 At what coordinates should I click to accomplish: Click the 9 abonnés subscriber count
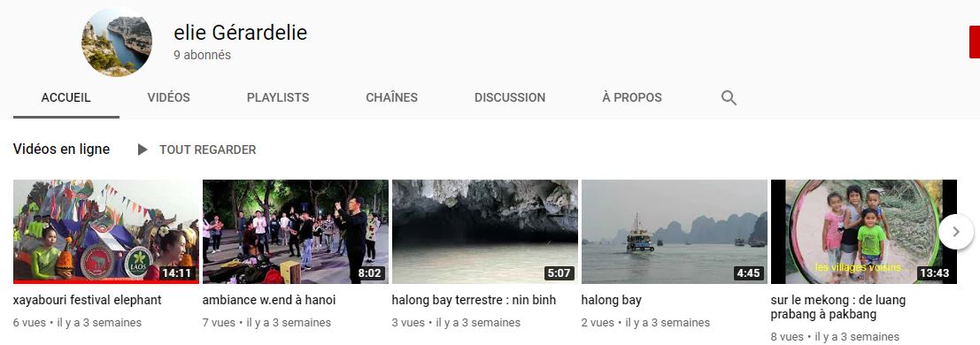203,55
